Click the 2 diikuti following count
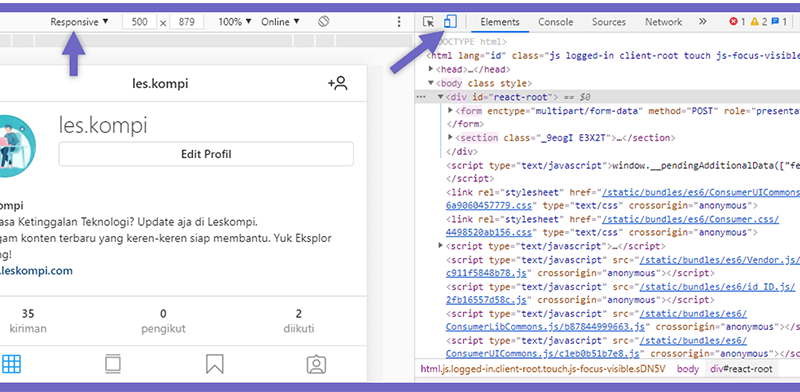The height and width of the screenshot is (392, 800). [x=299, y=321]
